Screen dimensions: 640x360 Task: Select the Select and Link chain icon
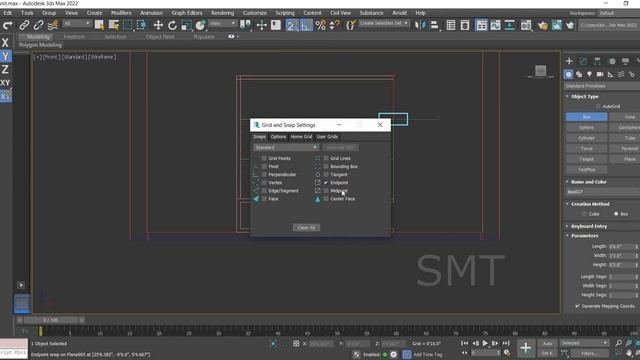(x=24, y=25)
